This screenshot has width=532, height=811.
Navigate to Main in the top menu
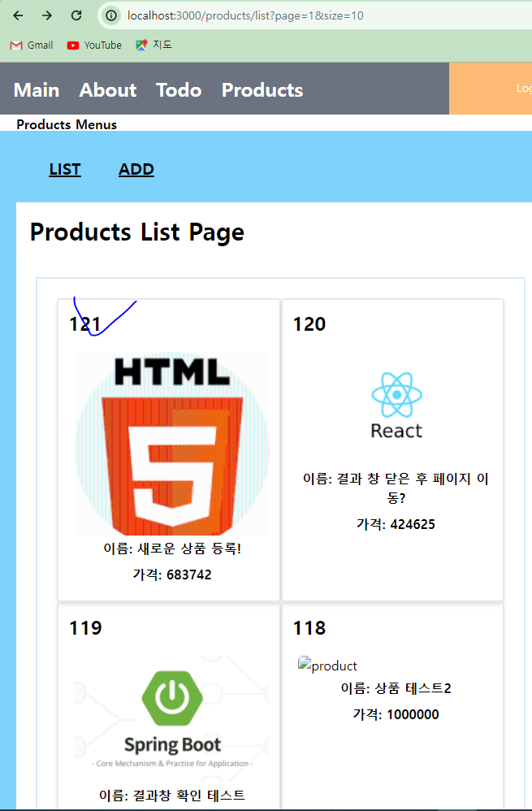(37, 90)
